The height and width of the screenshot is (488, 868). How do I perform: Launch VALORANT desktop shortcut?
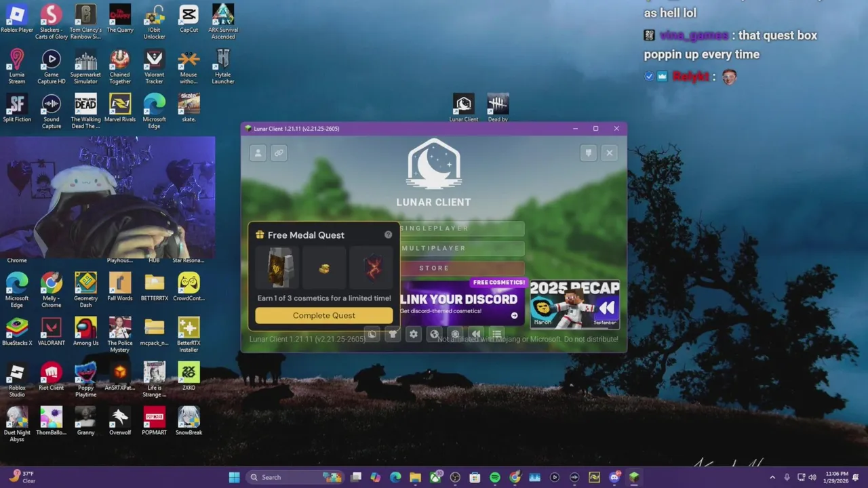(52, 332)
